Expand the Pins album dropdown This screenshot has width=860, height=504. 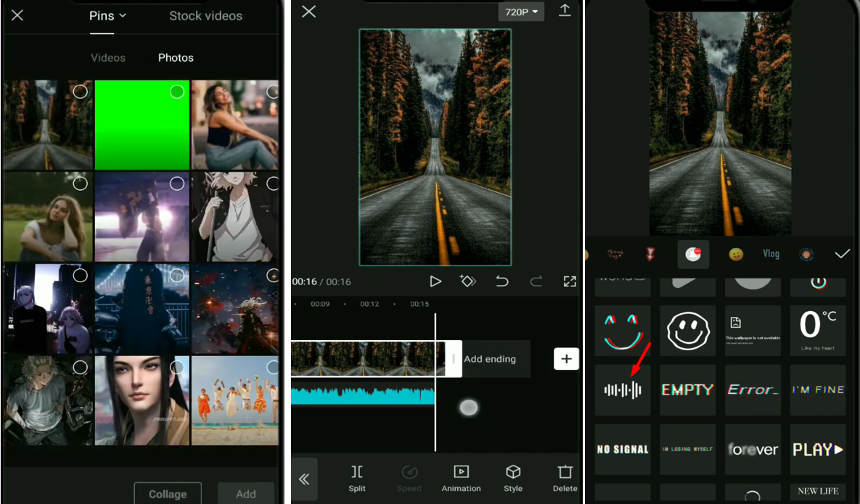(x=108, y=16)
